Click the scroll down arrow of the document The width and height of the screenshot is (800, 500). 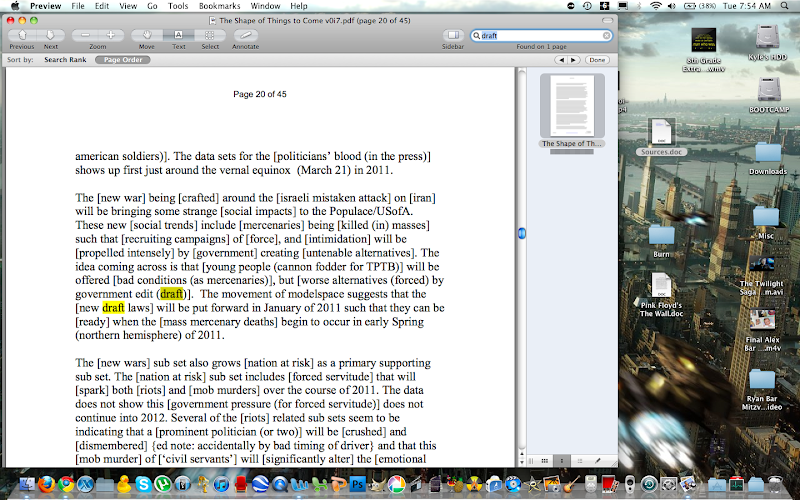point(521,462)
